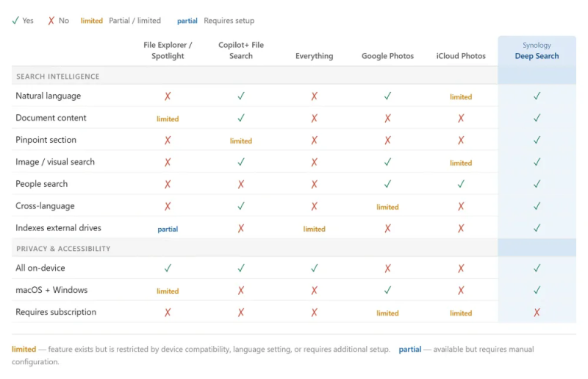The width and height of the screenshot is (588, 379).
Task: Click 'limited' for Image / visual search under iCloud Photos
Action: pyautogui.click(x=461, y=163)
